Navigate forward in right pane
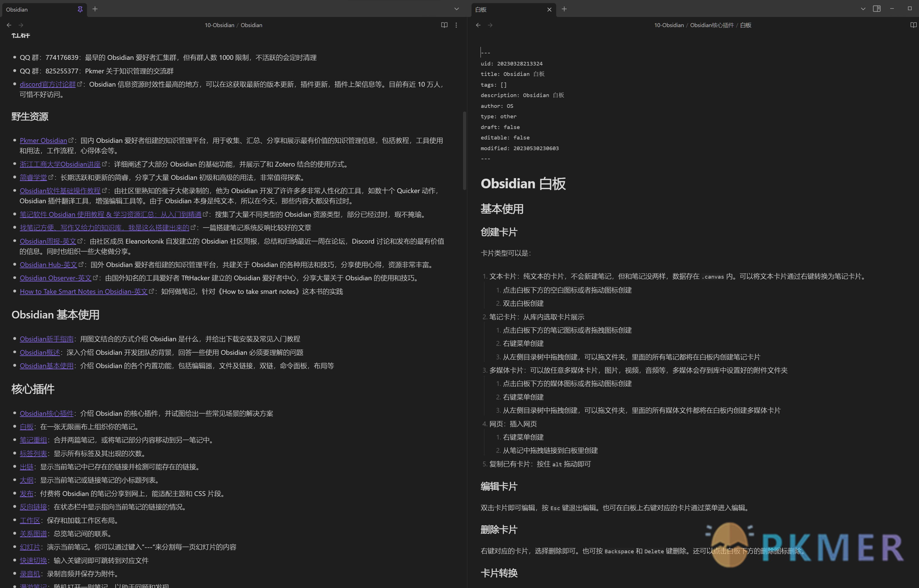919x588 pixels. [490, 25]
